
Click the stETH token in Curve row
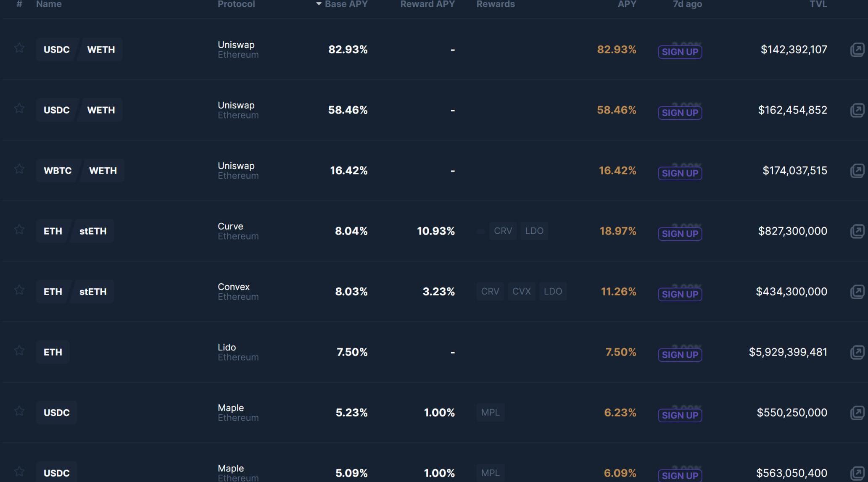(93, 231)
